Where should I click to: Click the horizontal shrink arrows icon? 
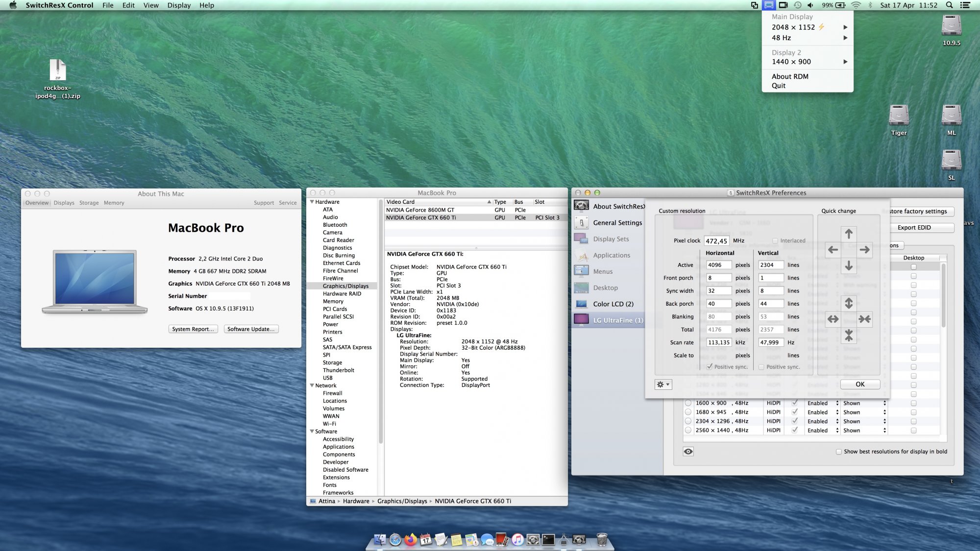pyautogui.click(x=864, y=319)
